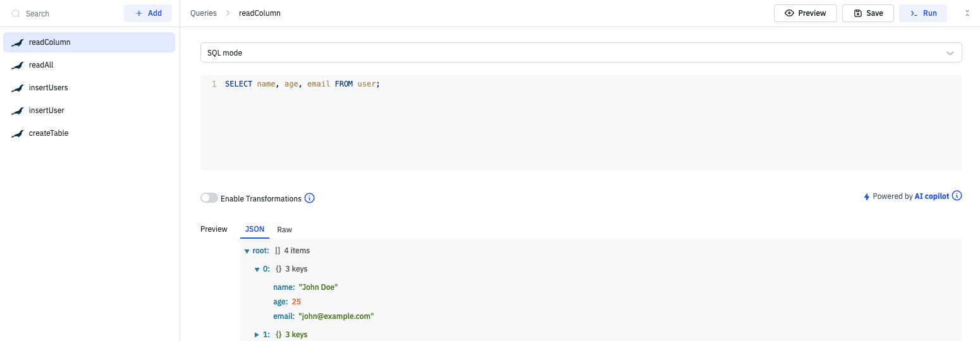Enable the Transformations toggle switch
Screen dimensions: 980x341
click(209, 198)
